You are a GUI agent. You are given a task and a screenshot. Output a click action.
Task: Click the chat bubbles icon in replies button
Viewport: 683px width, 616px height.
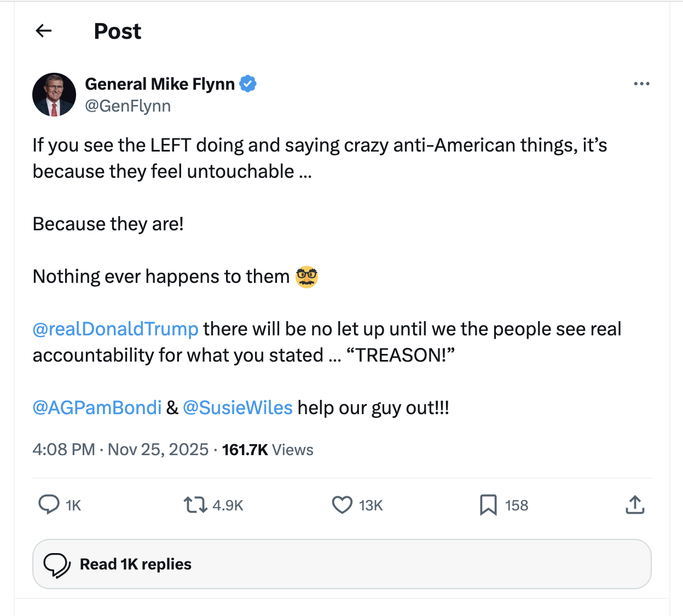(x=57, y=565)
